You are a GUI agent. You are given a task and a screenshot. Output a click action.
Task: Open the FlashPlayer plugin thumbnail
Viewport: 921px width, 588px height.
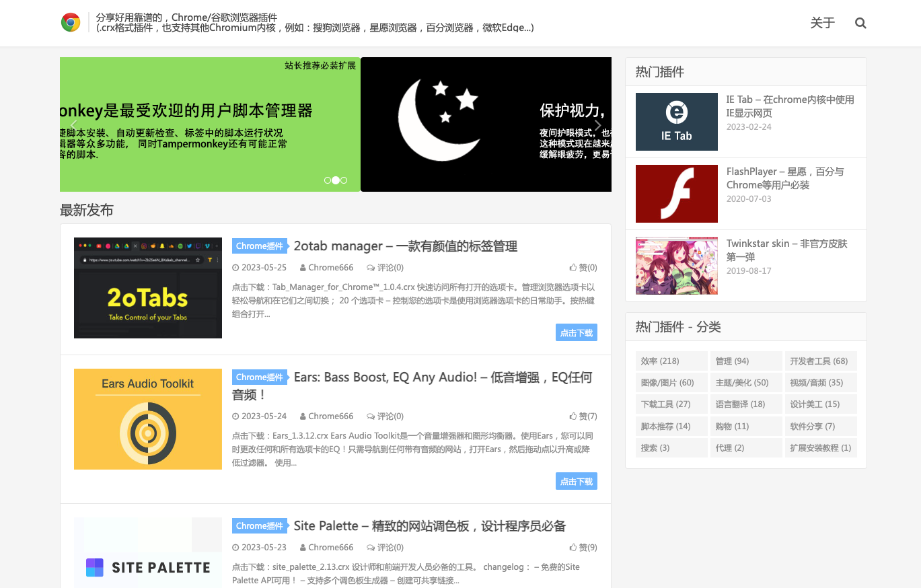point(677,194)
